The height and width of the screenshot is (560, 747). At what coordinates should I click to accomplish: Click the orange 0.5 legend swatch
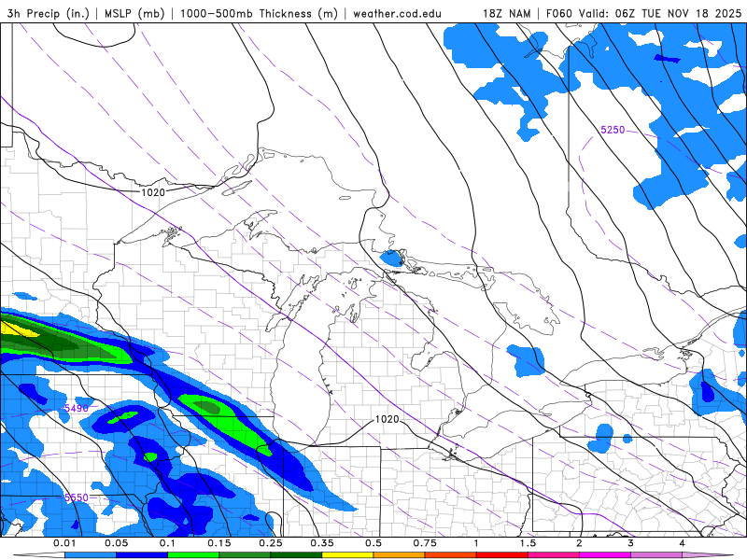pos(400,555)
